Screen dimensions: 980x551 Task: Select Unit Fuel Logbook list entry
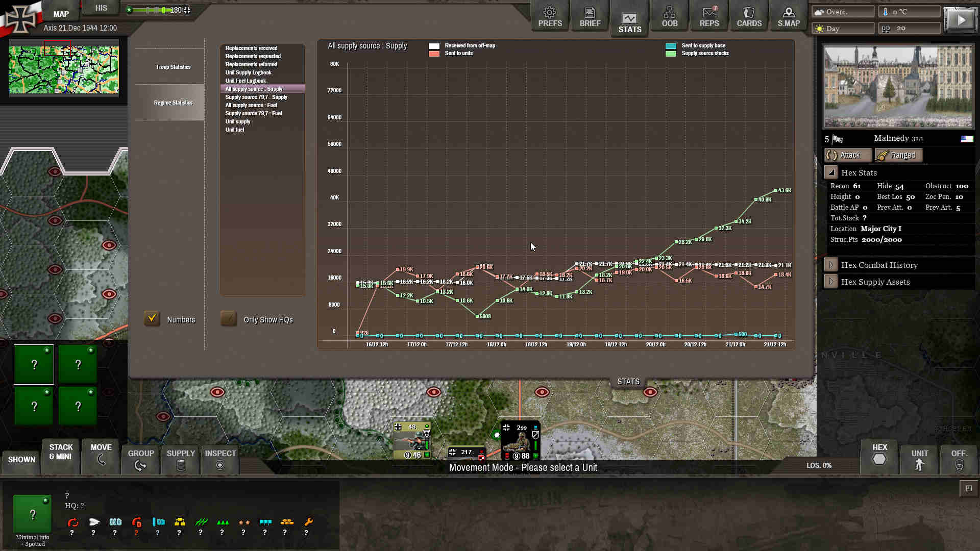246,81
